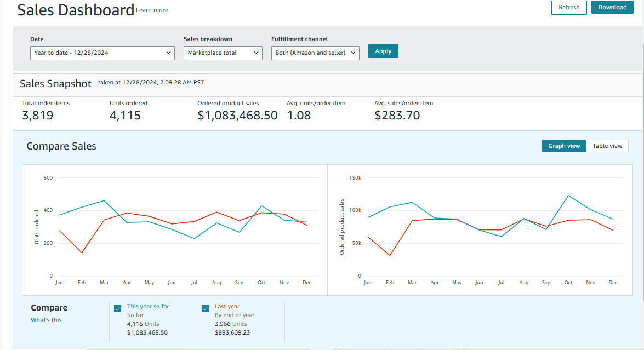The width and height of the screenshot is (644, 350).
Task: Click the chevron arrow in Fulfillment channel field
Action: [353, 53]
